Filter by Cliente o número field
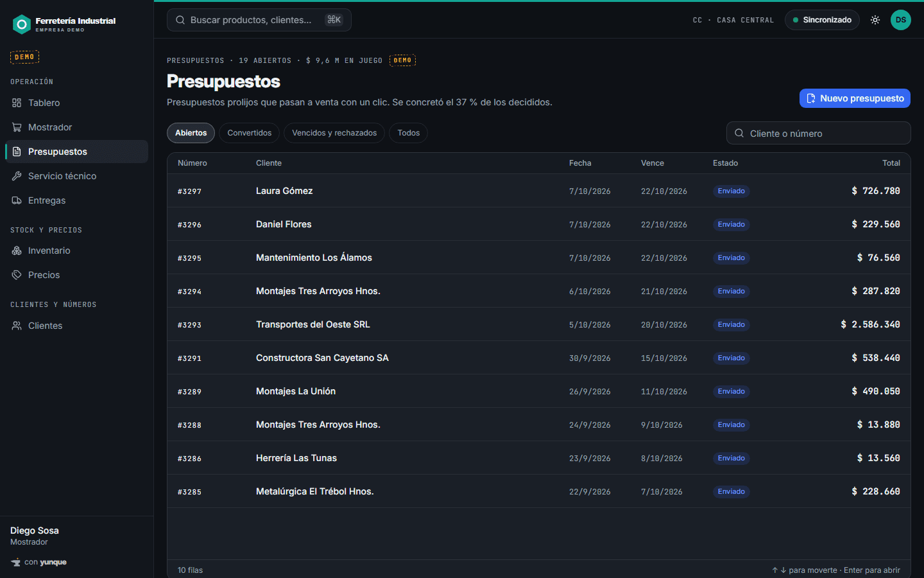924x578 pixels. pyautogui.click(x=818, y=134)
